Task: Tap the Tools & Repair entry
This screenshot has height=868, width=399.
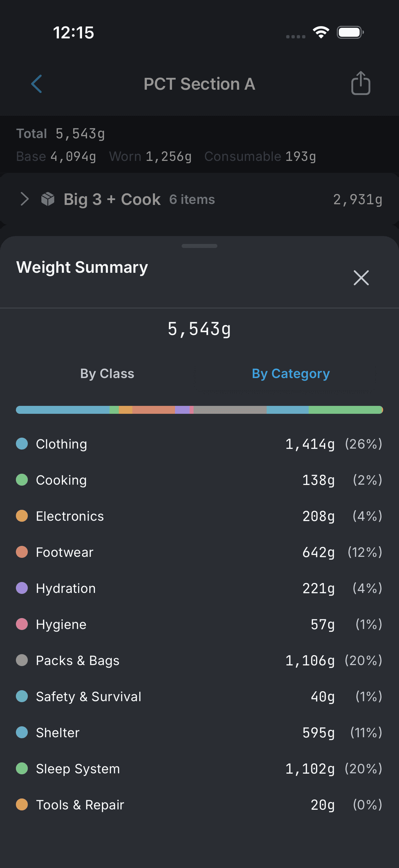Action: tap(199, 805)
